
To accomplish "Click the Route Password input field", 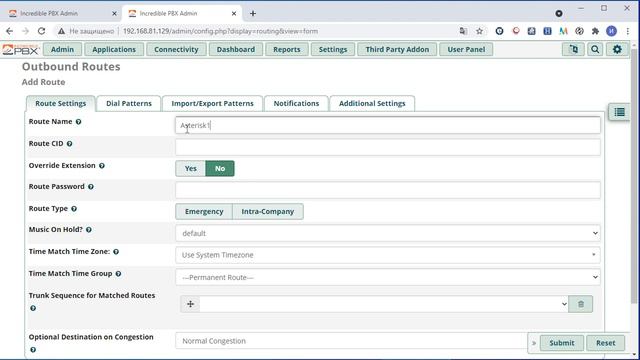I will (388, 190).
